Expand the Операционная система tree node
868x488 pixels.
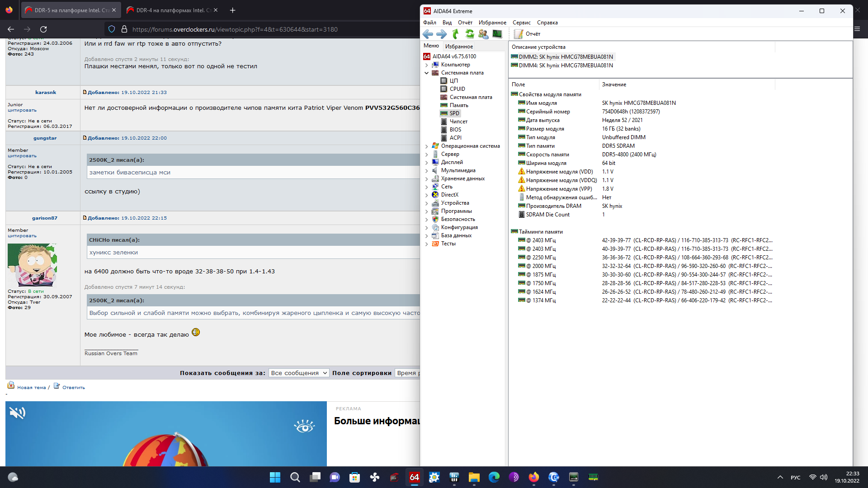(x=426, y=146)
